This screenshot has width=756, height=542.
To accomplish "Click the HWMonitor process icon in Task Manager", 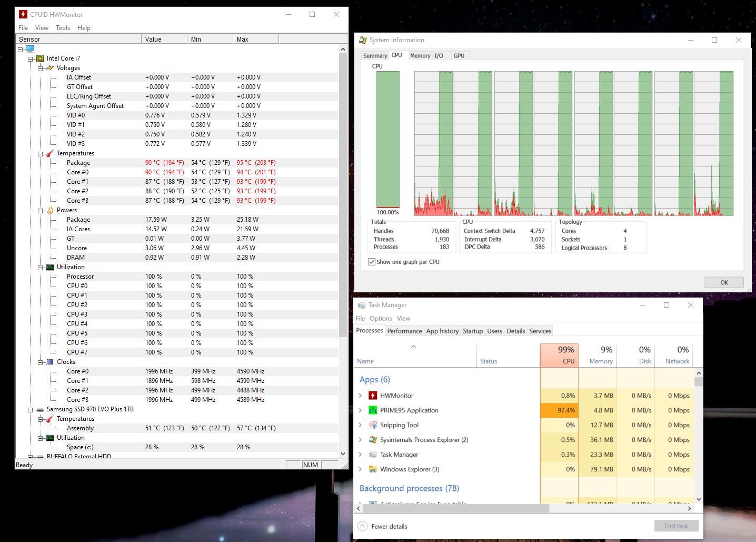I will coord(373,396).
